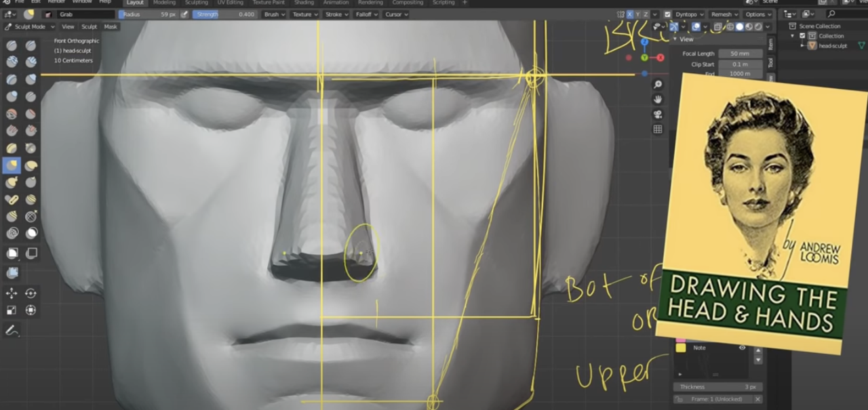Viewport: 868px width, 410px height.
Task: Activate the Box Mask tool
Action: 12,253
